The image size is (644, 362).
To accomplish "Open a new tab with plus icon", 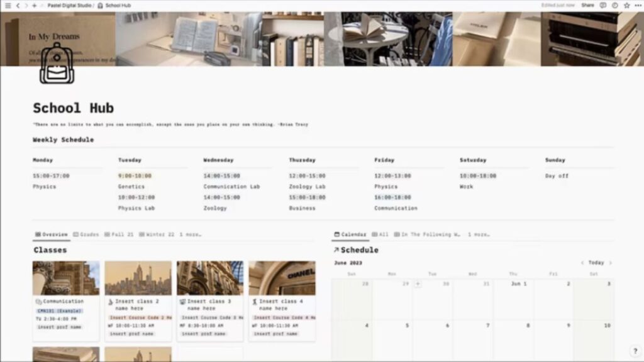I will (x=34, y=5).
